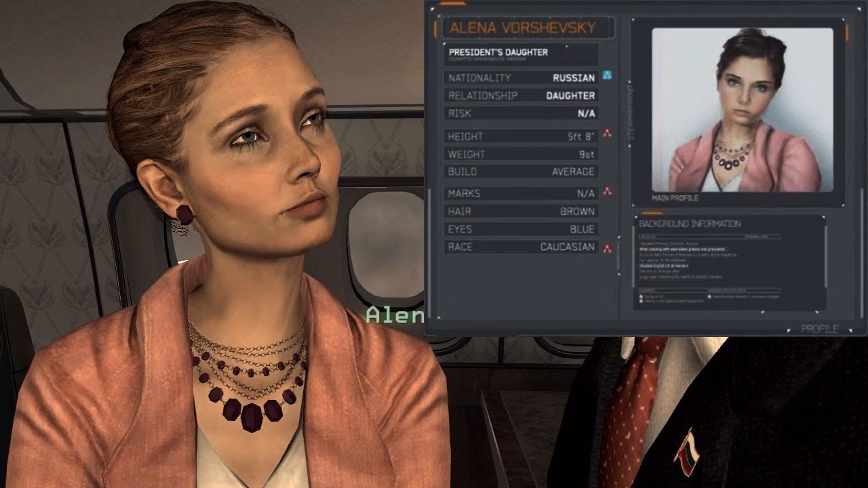Click the red marker icon beside Race
Screen dimensions: 868x488
click(x=608, y=248)
